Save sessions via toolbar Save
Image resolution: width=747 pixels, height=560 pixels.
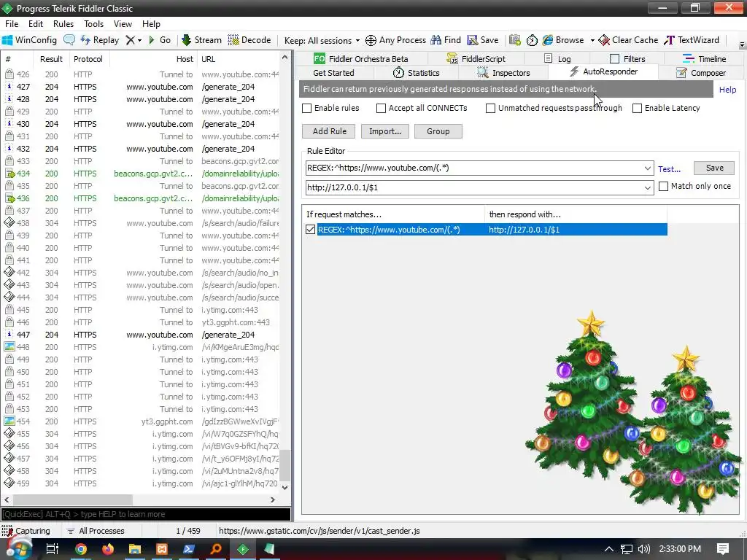point(483,40)
